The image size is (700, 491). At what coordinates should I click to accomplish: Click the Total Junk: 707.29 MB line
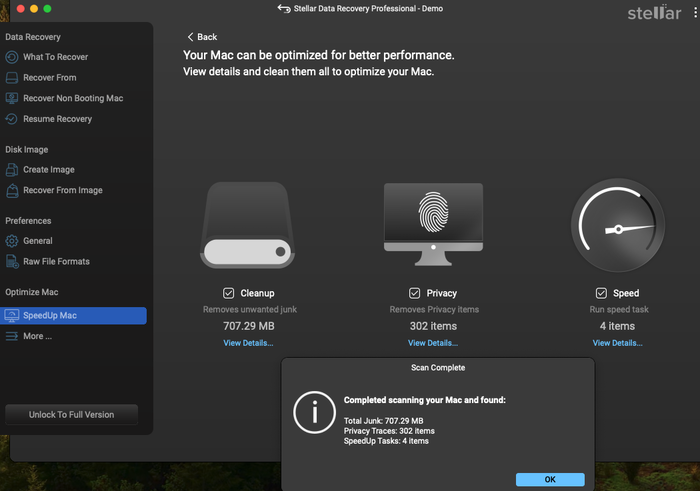(383, 421)
